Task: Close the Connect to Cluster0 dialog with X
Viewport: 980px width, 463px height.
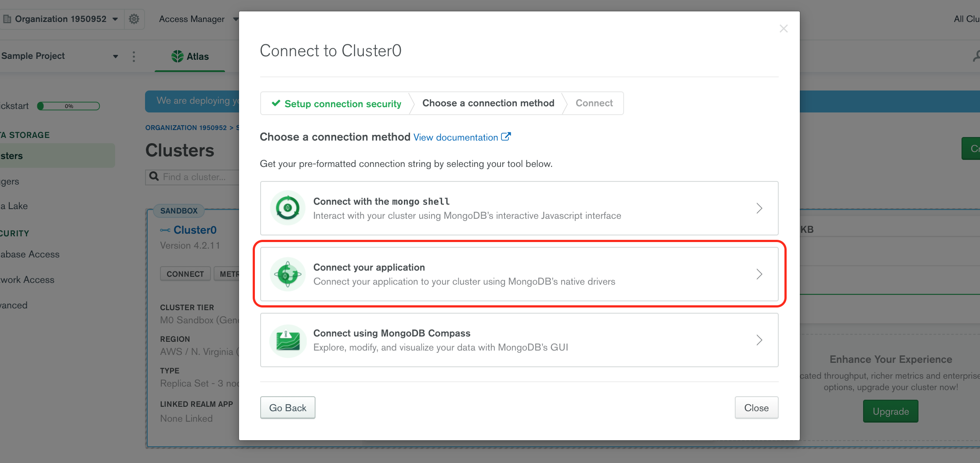Action: click(x=783, y=29)
